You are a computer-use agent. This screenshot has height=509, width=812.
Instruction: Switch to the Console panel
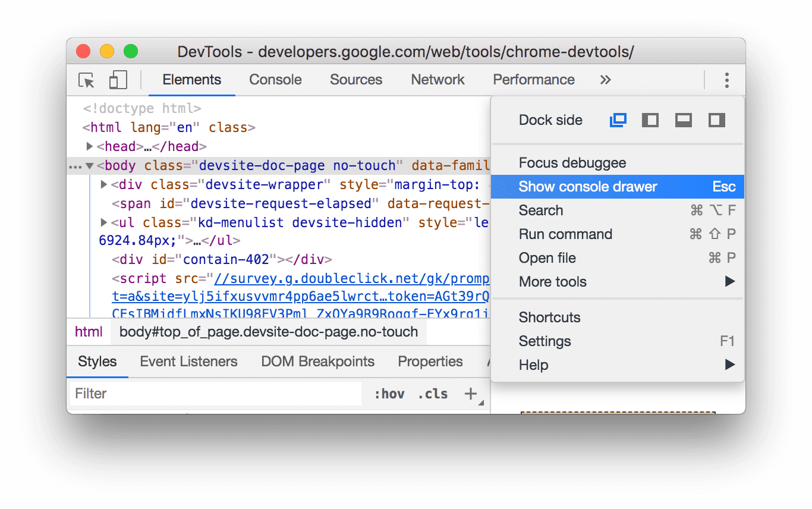pyautogui.click(x=275, y=79)
